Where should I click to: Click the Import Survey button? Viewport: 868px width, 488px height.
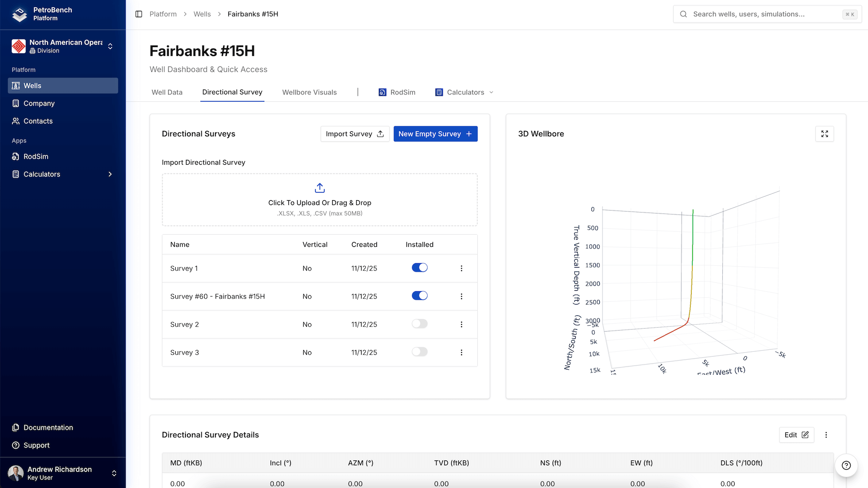coord(354,134)
